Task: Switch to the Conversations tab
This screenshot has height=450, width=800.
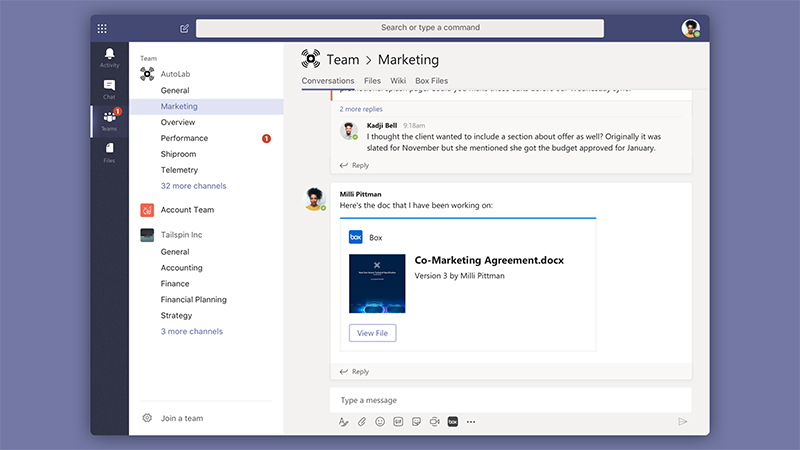Action: coord(328,81)
